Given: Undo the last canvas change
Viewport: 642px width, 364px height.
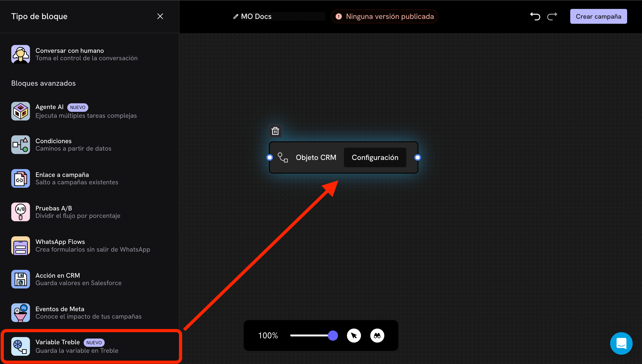Looking at the screenshot, I should click(x=535, y=17).
